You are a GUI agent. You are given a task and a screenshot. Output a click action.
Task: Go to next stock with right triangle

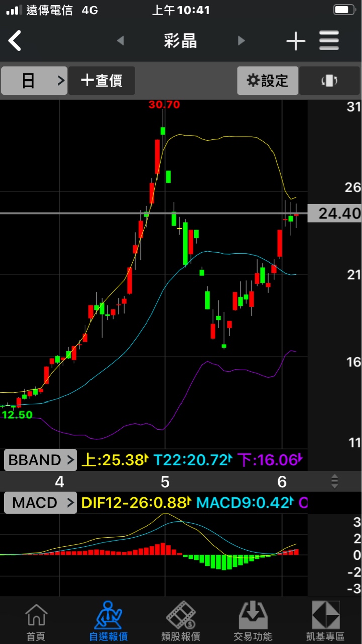tap(241, 40)
